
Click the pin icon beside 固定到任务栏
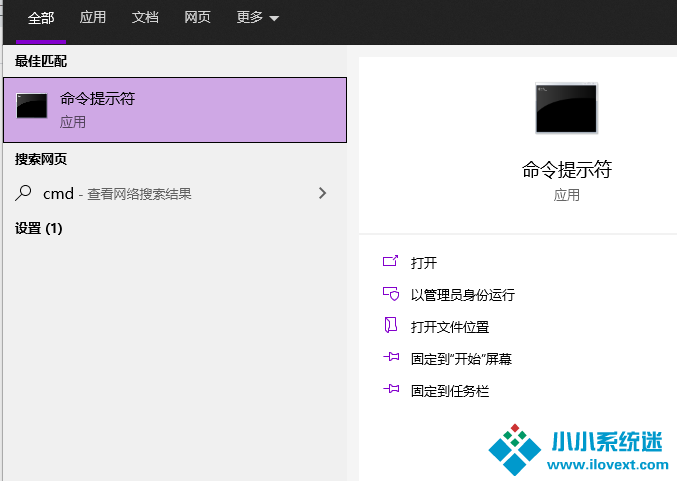point(391,389)
